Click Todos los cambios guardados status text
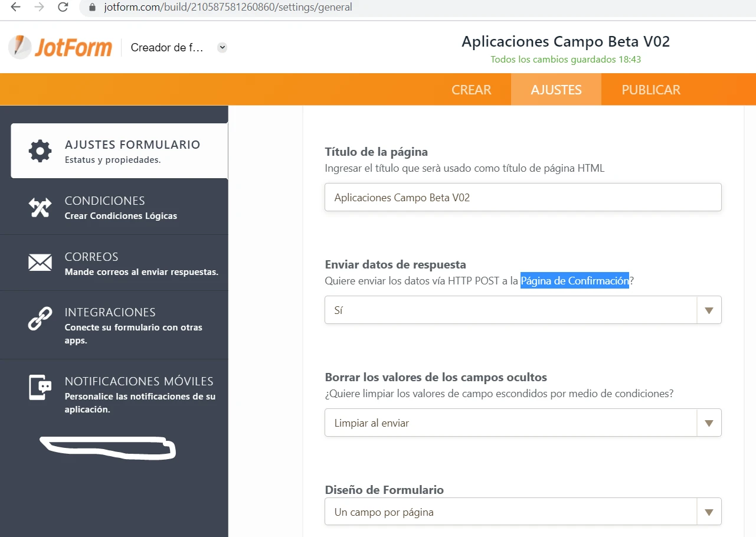The width and height of the screenshot is (756, 537). click(565, 59)
